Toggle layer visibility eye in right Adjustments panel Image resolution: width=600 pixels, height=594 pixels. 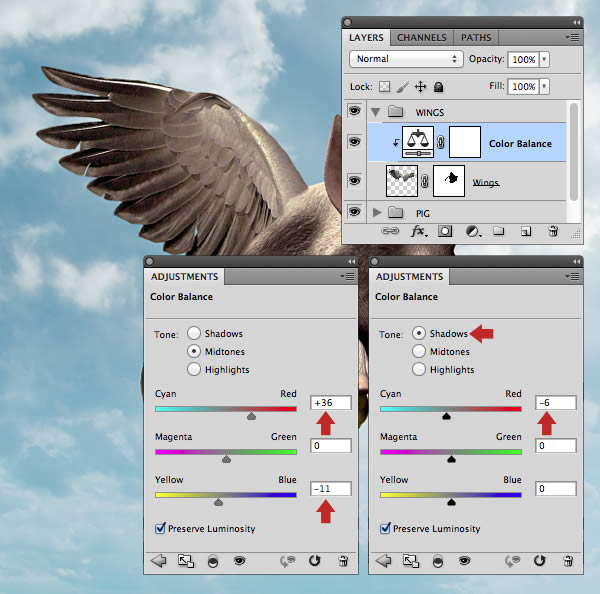pyautogui.click(x=465, y=561)
